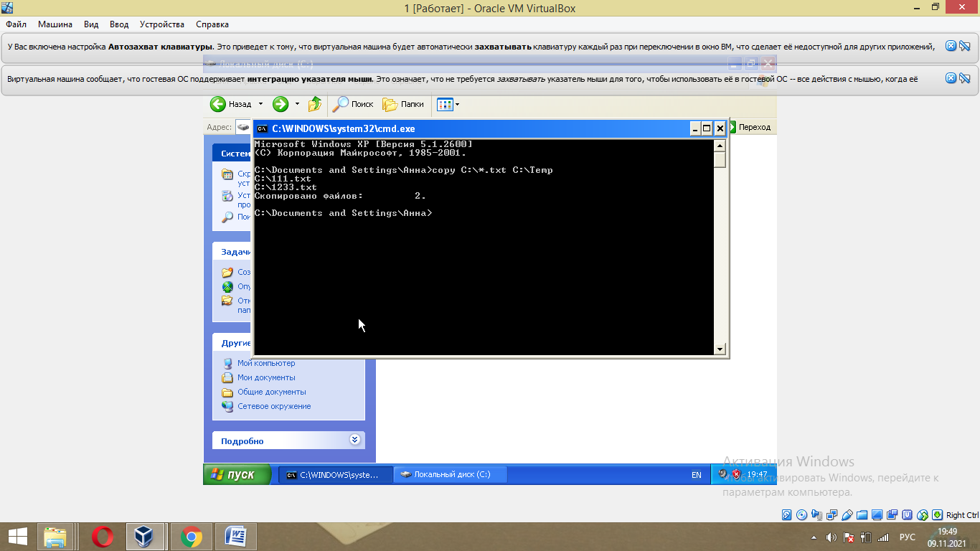Image resolution: width=980 pixels, height=551 pixels.
Task: Dismiss the keyboard auto-capture notification with its X icon
Action: click(951, 46)
